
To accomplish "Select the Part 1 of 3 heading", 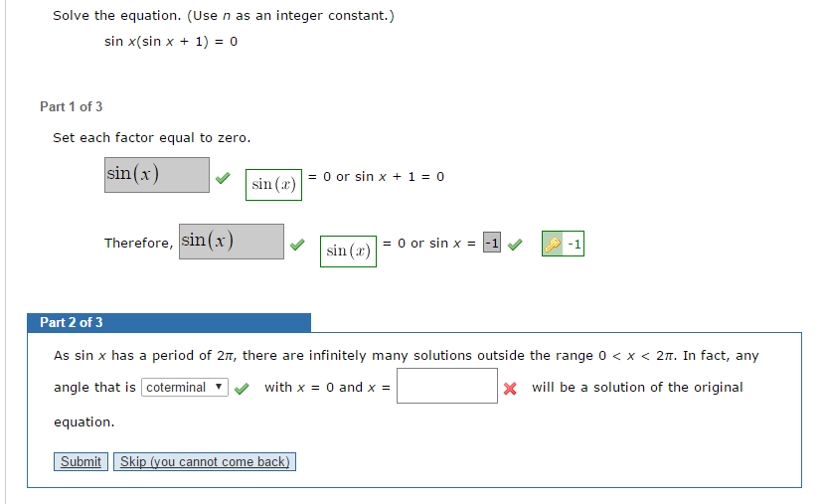I will pyautogui.click(x=72, y=106).
